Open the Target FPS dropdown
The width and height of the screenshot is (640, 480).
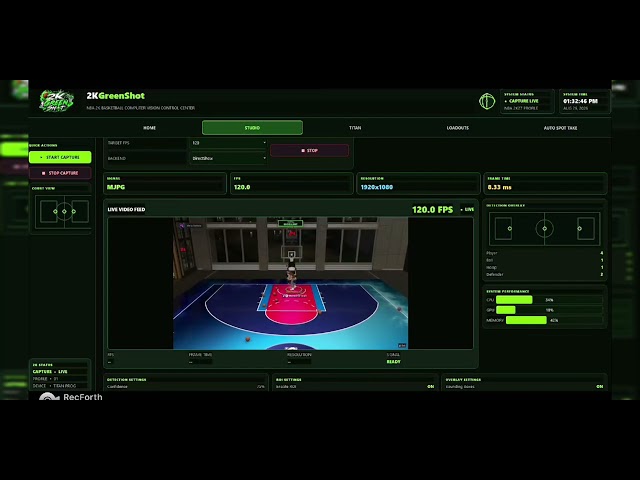coord(229,143)
